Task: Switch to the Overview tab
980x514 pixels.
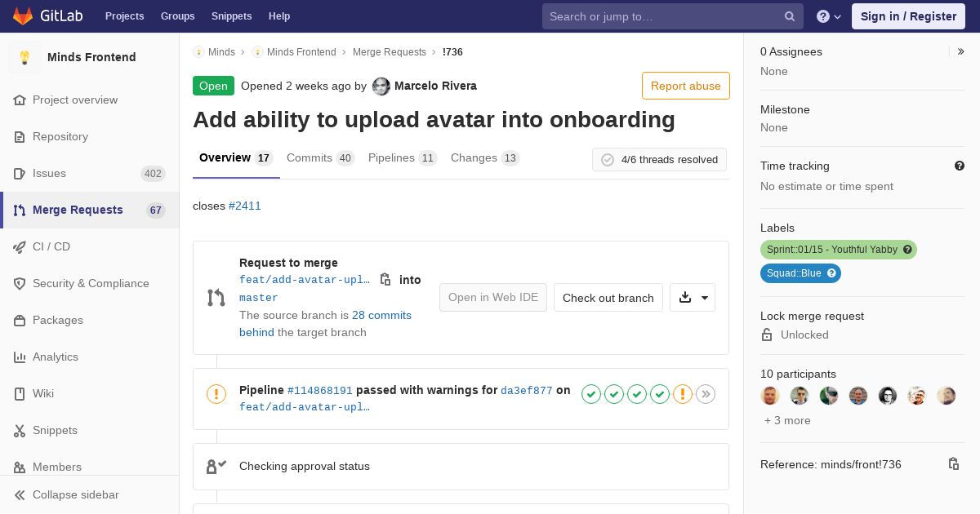Action: click(236, 158)
